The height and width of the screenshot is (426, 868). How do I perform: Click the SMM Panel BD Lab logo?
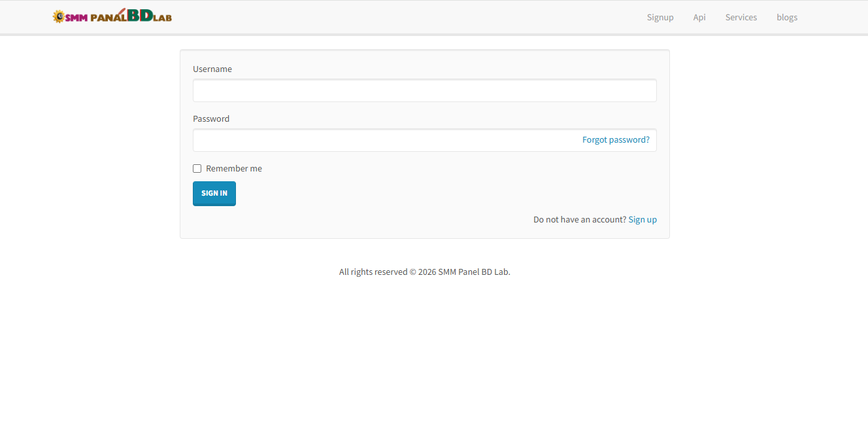[x=112, y=16]
